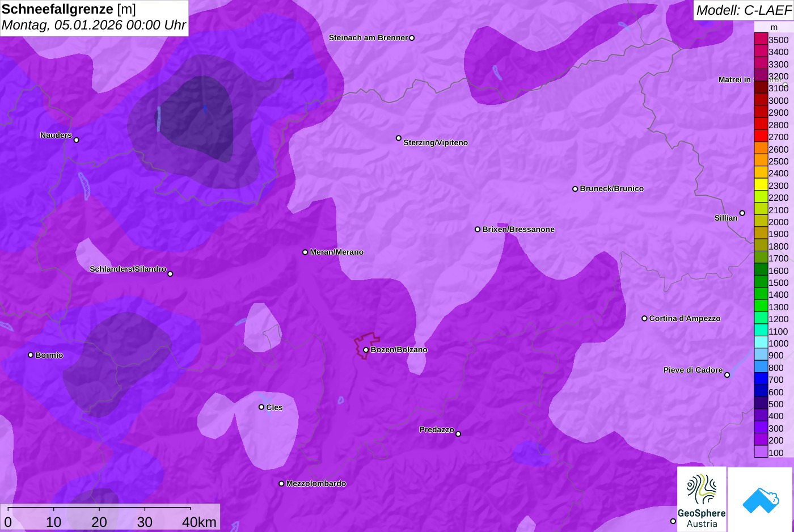Select the 100 m light purple legend swatch
This screenshot has width=794, height=532.
tap(761, 452)
